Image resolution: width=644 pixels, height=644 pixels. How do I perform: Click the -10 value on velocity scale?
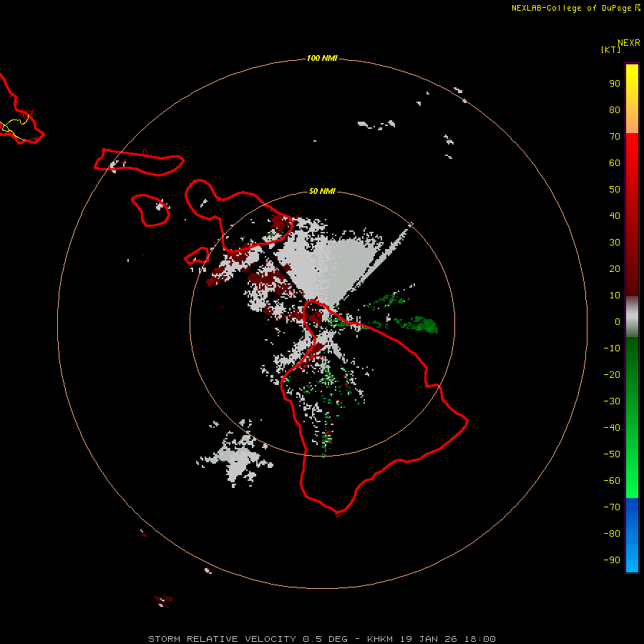[612, 348]
